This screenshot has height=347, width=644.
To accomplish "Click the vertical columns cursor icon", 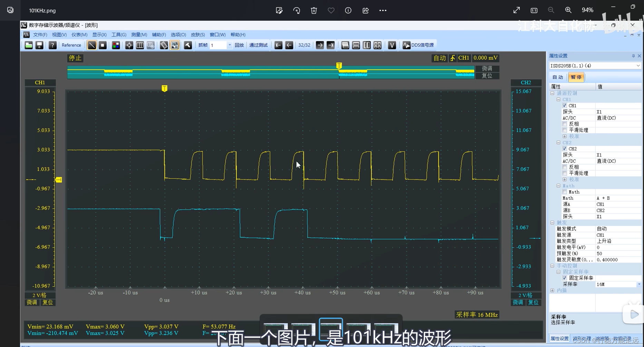I will [140, 45].
